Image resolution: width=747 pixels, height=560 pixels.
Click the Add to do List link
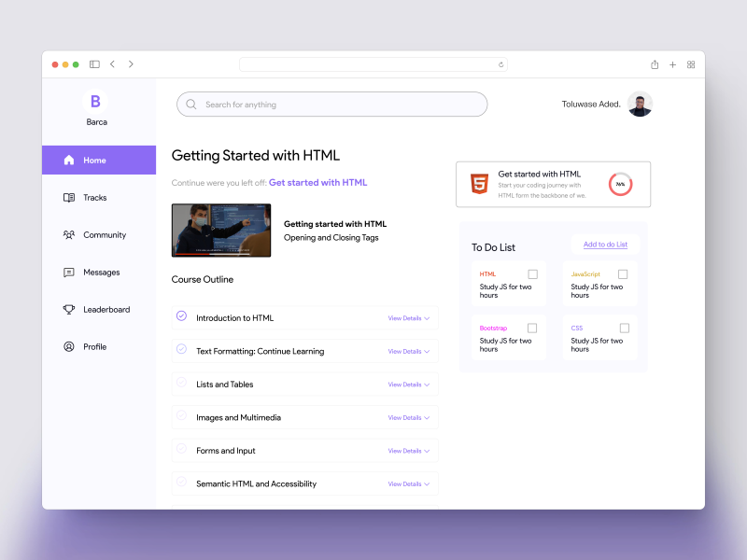[x=605, y=245]
